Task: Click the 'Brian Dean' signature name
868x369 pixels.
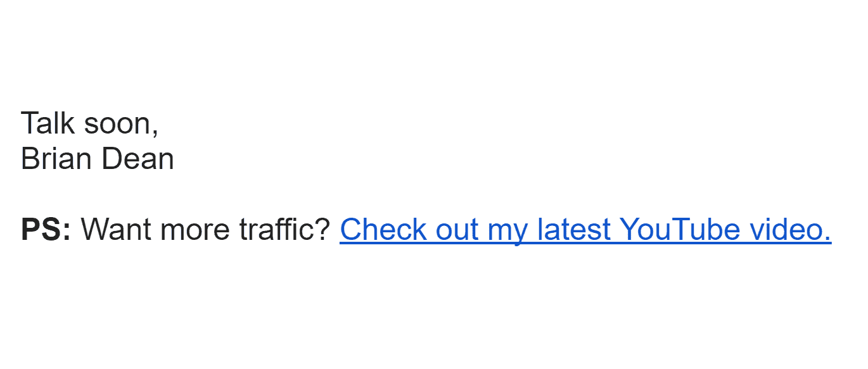Action: [98, 159]
